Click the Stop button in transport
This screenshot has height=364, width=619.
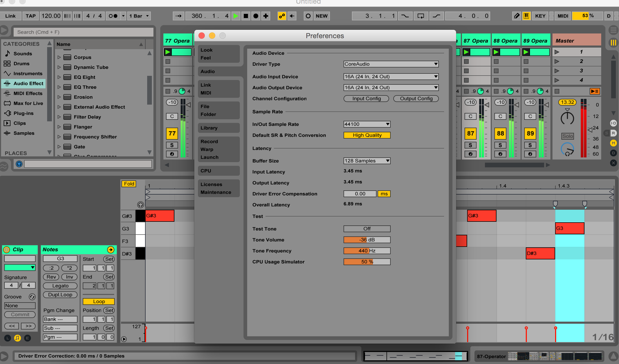coord(246,16)
